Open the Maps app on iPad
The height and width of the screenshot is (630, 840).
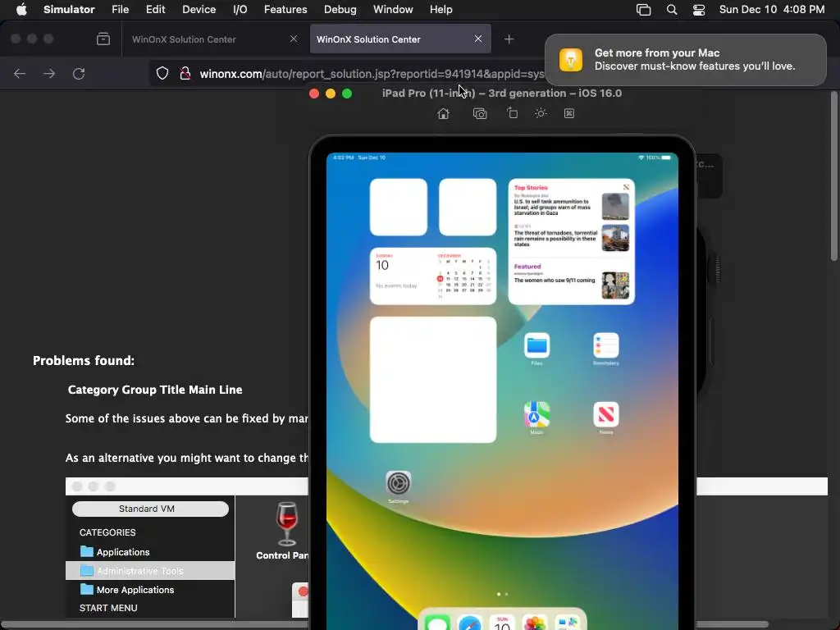[x=536, y=414]
